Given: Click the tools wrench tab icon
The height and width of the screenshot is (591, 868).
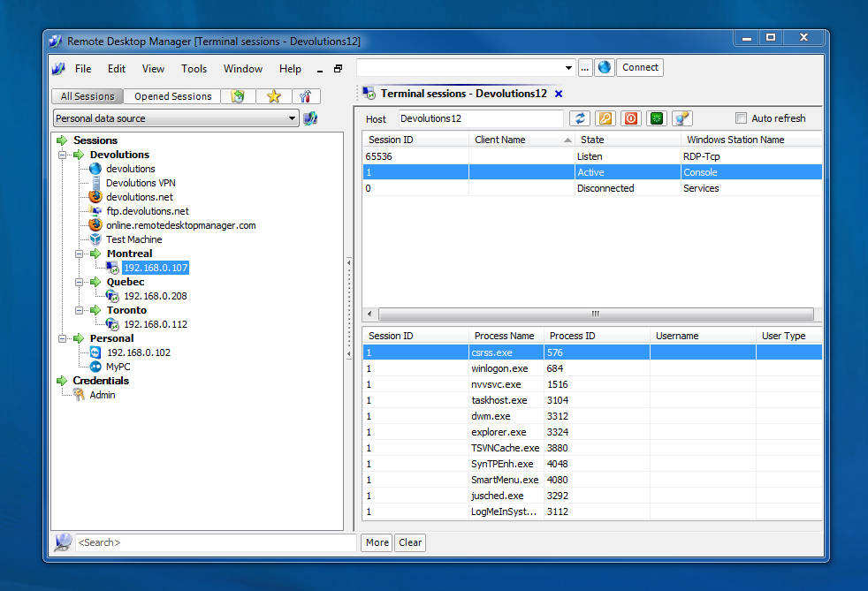Looking at the screenshot, I should [305, 96].
